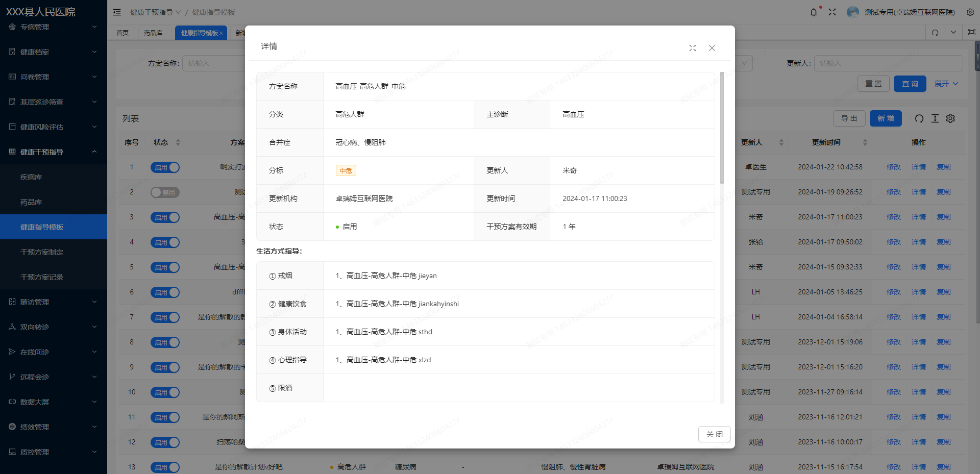Turn off the 启用 switch on row 5
This screenshot has height=474, width=980.
(165, 267)
